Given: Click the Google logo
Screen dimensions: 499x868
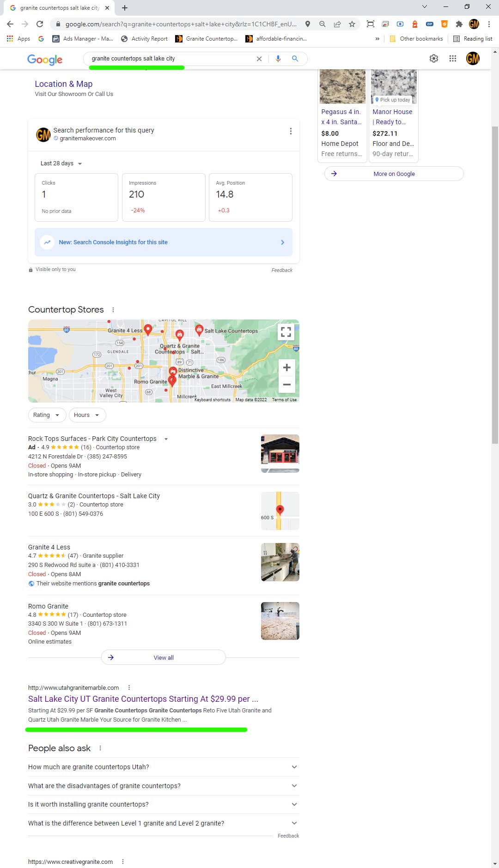Looking at the screenshot, I should coord(45,59).
